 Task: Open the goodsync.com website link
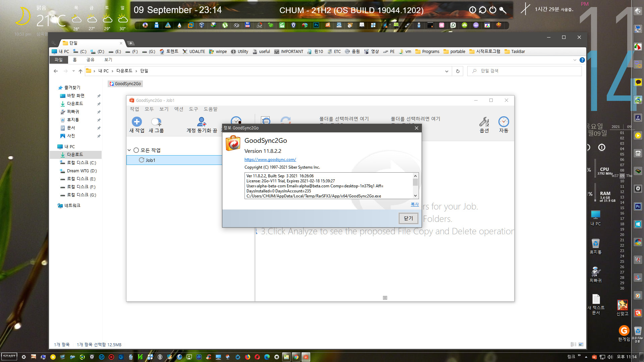click(x=270, y=160)
